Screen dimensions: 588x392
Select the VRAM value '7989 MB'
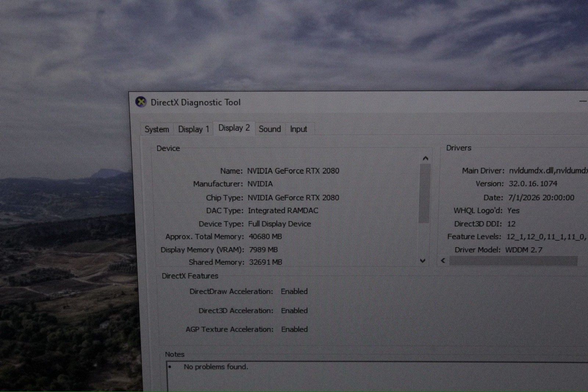point(263,250)
